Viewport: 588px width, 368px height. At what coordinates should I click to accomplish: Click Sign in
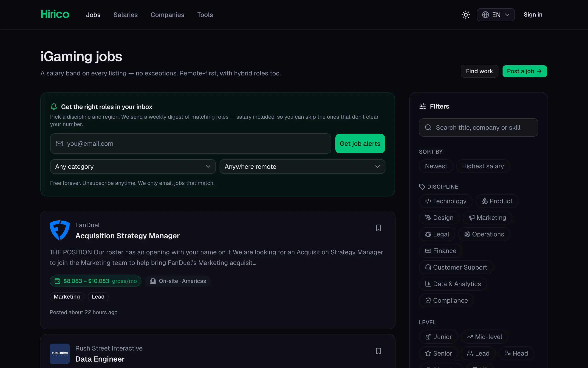[x=533, y=14]
